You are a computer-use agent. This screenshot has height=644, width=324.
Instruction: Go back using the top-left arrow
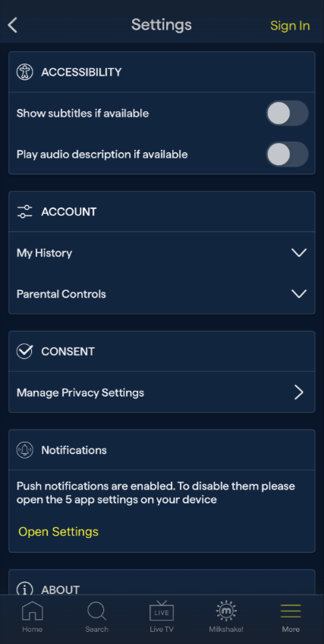(13, 25)
